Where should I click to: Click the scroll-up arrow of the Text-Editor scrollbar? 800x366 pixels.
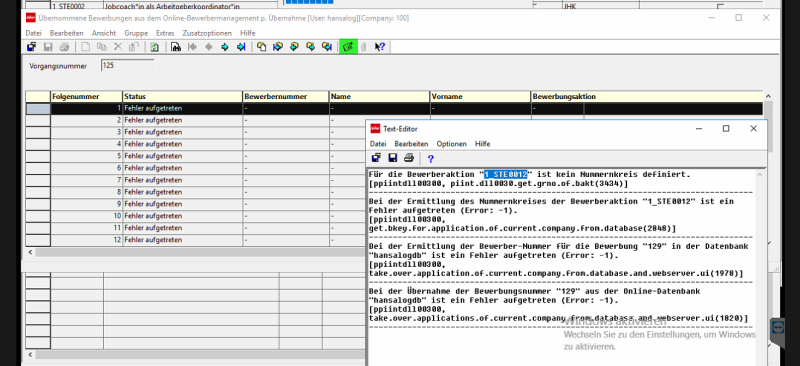point(759,175)
